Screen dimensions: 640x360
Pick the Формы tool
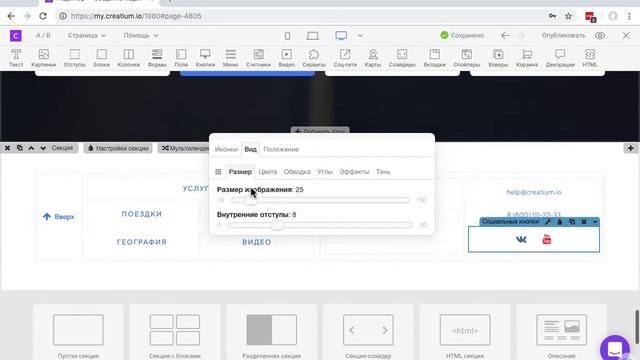click(157, 58)
